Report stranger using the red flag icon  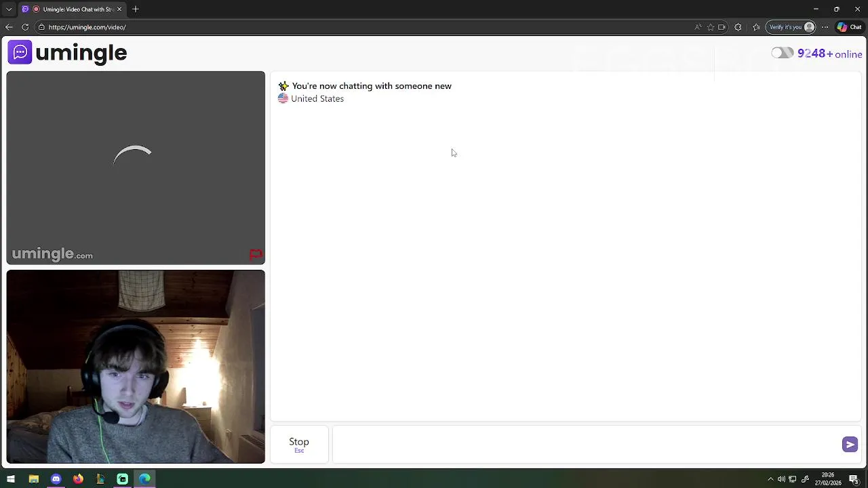pyautogui.click(x=256, y=255)
